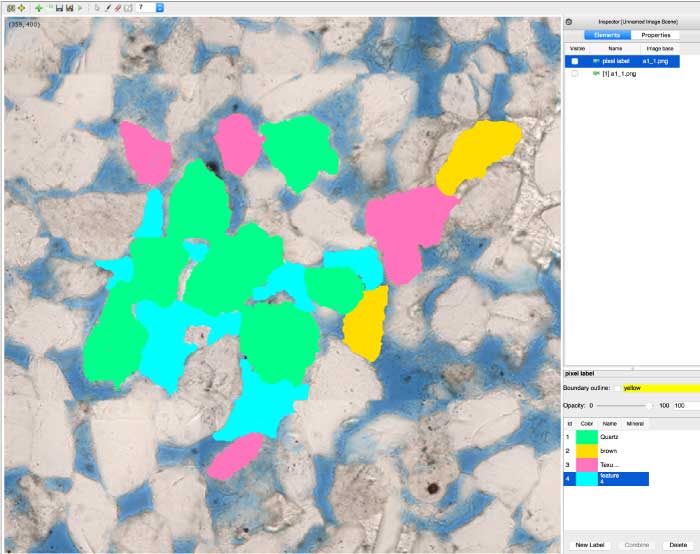The width and height of the screenshot is (700, 554).
Task: Select the pink eraser tool
Action: pos(118,8)
